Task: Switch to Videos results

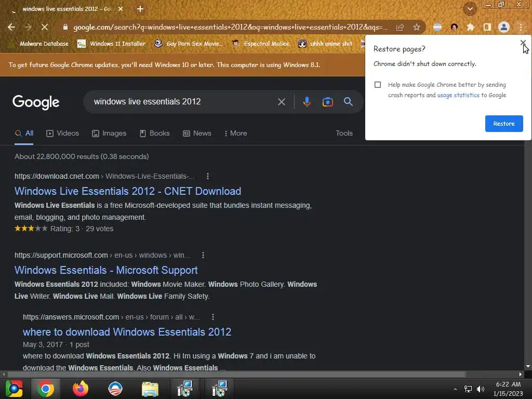Action: (x=63, y=134)
